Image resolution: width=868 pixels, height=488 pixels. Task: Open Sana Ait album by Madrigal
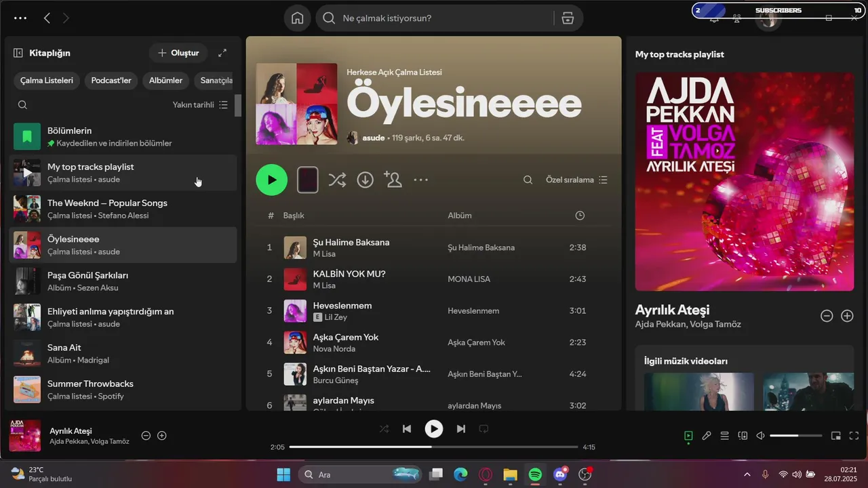click(123, 353)
